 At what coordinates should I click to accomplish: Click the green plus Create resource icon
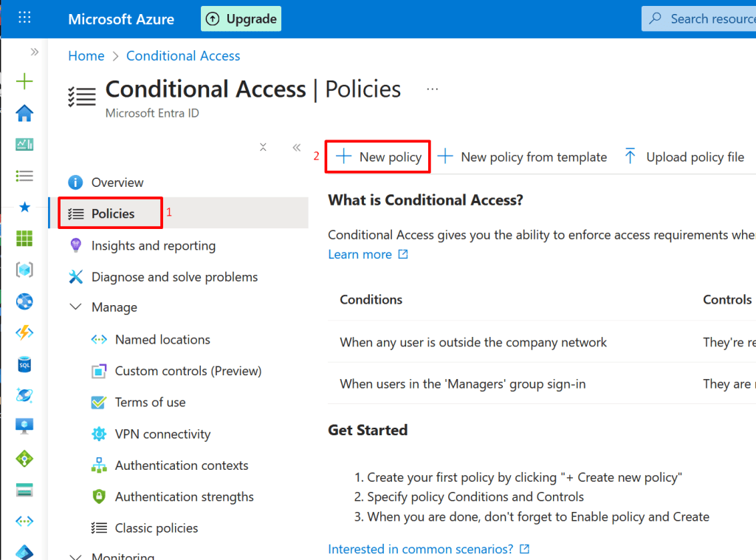[x=24, y=81]
